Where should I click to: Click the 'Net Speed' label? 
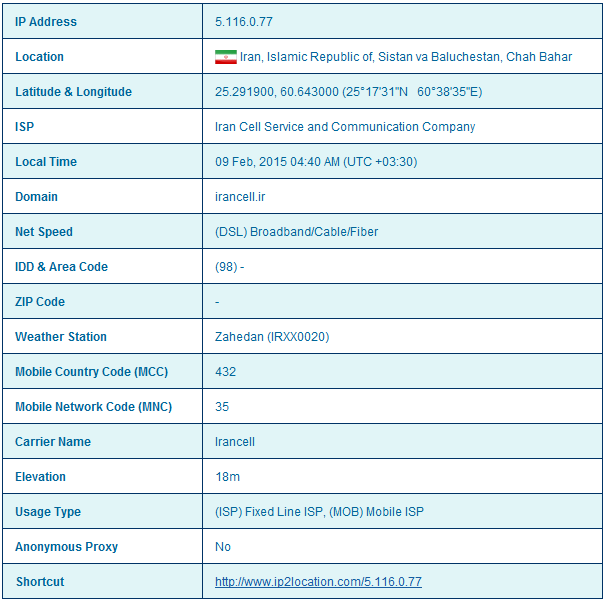(x=44, y=232)
